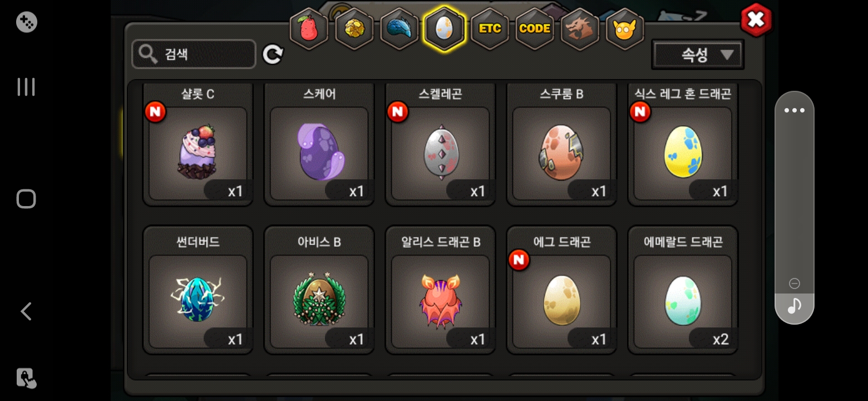Open the three-dots floating panel menu
This screenshot has width=868, height=401.
point(795,110)
